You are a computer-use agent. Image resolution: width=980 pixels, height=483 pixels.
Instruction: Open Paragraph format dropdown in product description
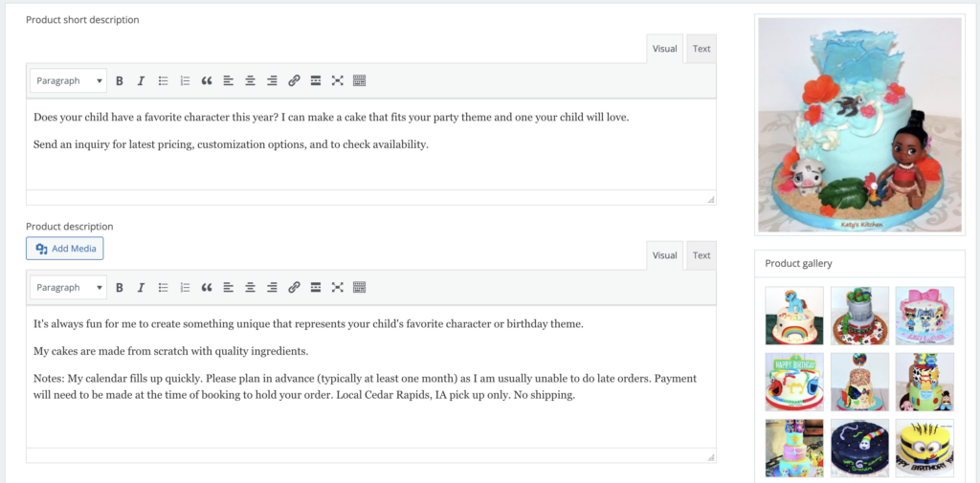(x=69, y=288)
